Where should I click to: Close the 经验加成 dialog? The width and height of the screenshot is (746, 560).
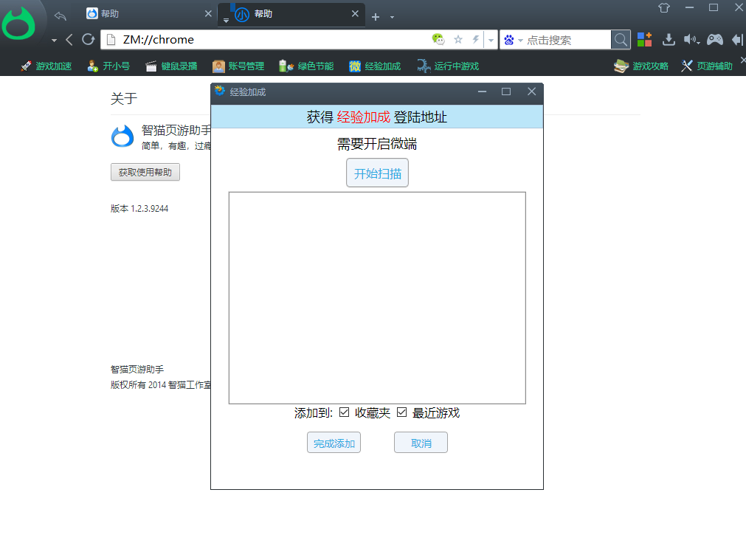point(531,91)
